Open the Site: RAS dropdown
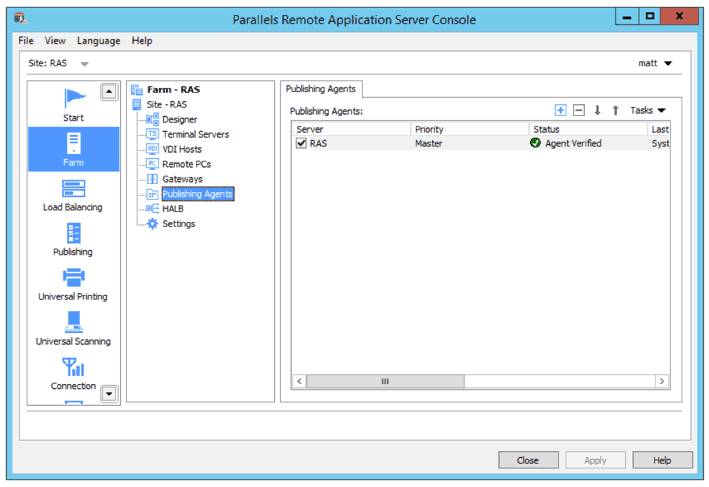The width and height of the screenshot is (709, 487). tap(85, 64)
